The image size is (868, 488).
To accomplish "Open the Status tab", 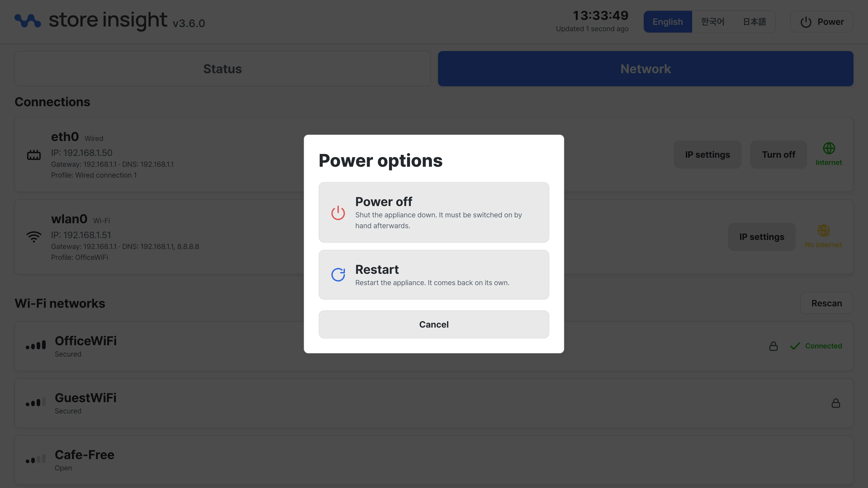I will point(222,69).
